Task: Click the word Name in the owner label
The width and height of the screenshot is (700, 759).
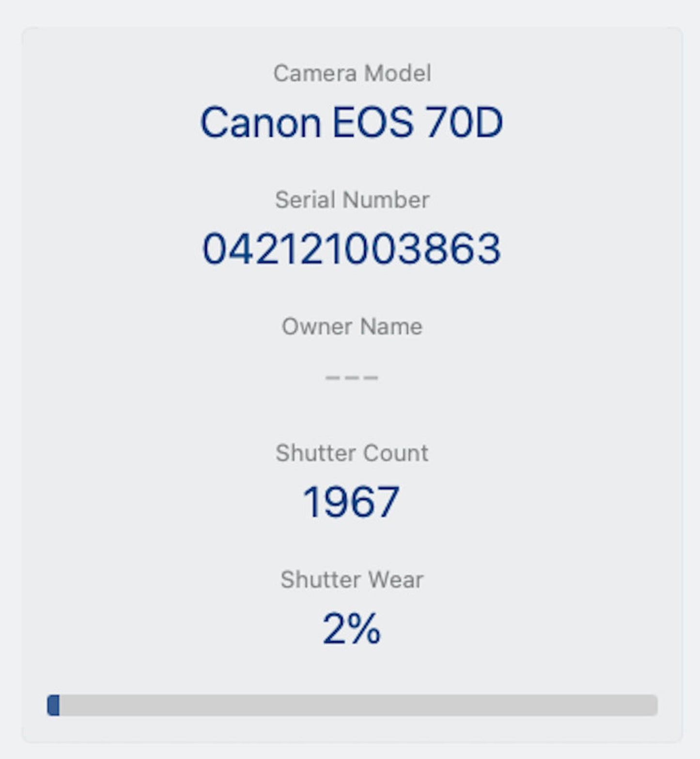Action: [x=391, y=326]
